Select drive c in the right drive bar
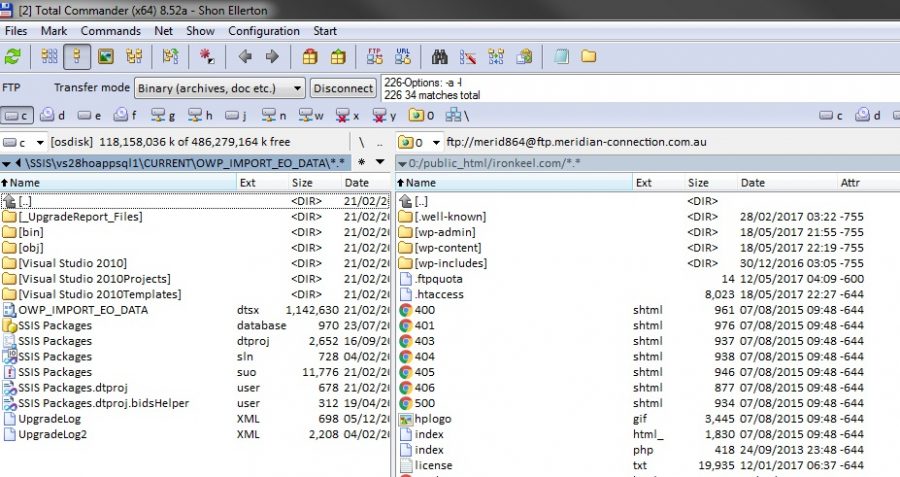Image resolution: width=900 pixels, height=477 pixels. 831,115
